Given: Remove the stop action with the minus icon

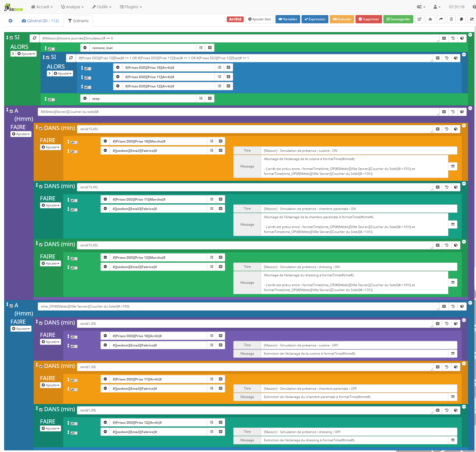Looking at the screenshot, I should 85,98.
